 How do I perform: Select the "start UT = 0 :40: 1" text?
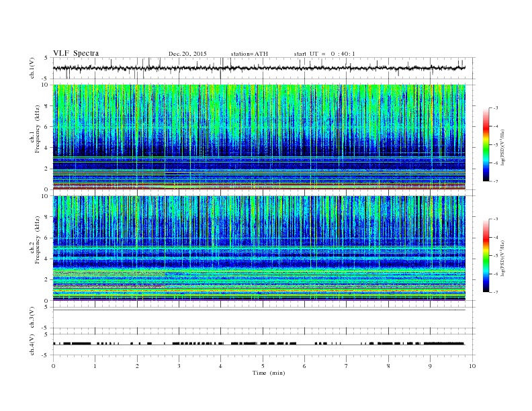[x=324, y=54]
